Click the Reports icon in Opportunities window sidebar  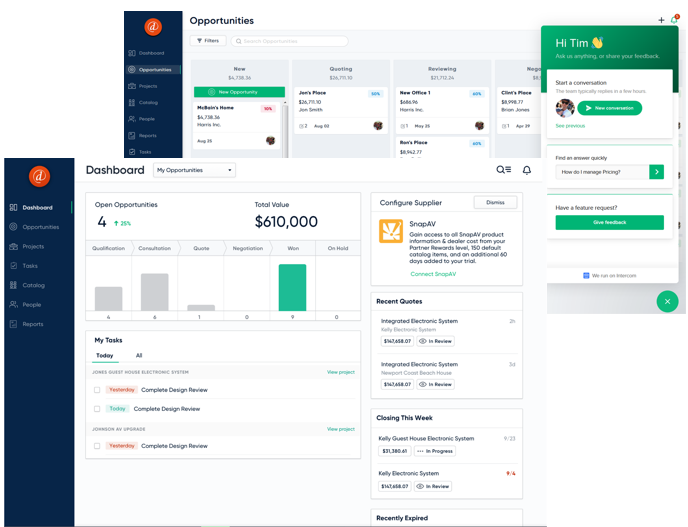[x=132, y=136]
